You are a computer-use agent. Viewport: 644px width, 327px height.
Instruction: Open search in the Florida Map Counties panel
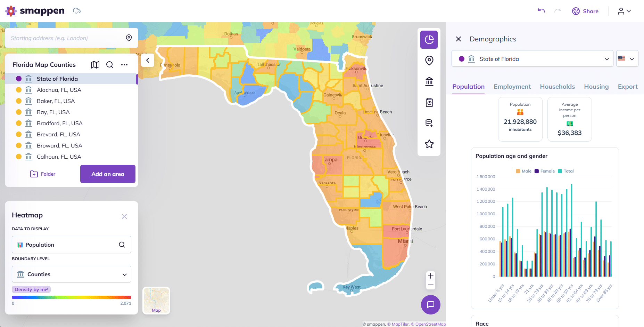pyautogui.click(x=110, y=65)
